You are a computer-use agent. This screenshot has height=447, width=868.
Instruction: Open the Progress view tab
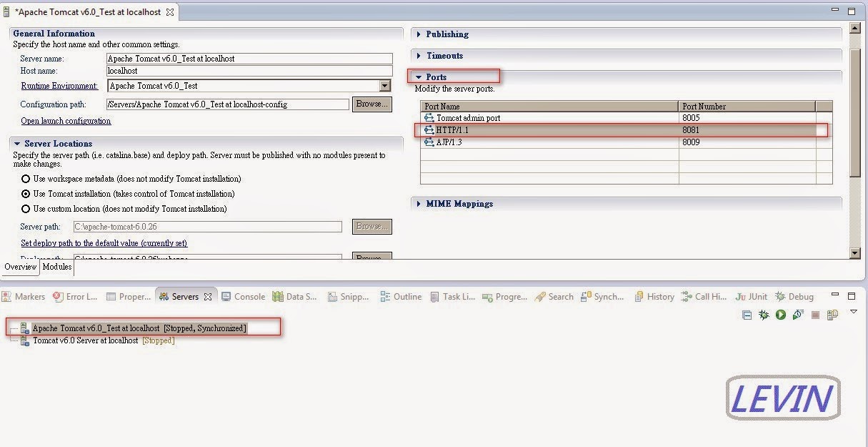[x=505, y=297]
